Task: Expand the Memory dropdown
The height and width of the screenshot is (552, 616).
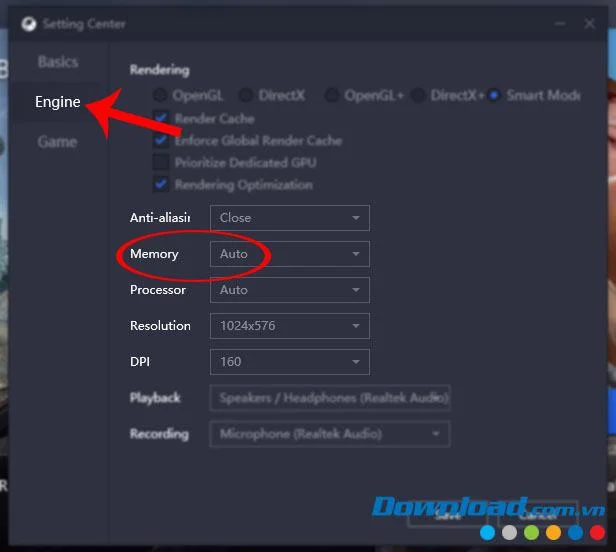Action: (290, 254)
